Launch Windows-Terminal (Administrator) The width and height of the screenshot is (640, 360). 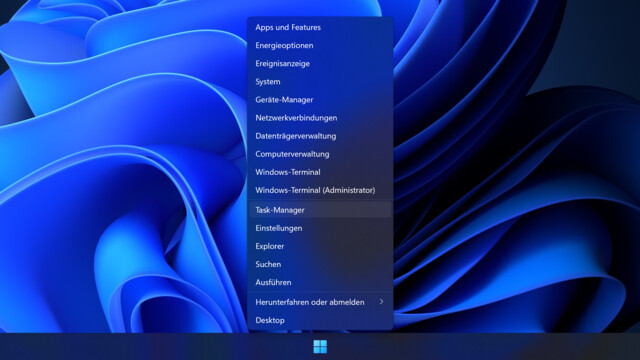(320, 190)
